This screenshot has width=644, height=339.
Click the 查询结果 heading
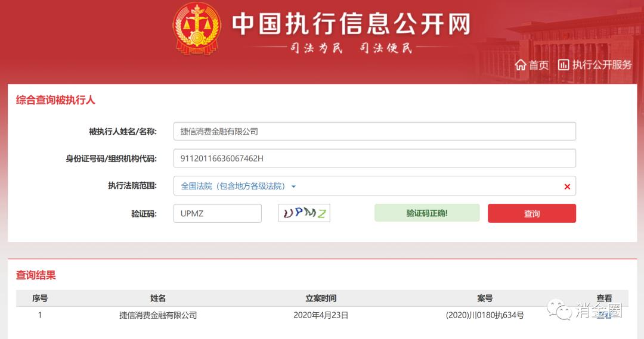(x=36, y=275)
